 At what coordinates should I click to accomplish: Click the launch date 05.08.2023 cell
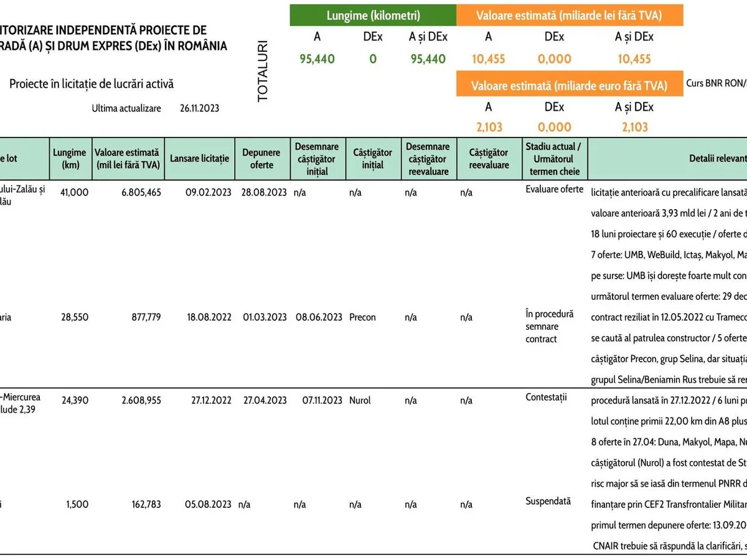(208, 504)
